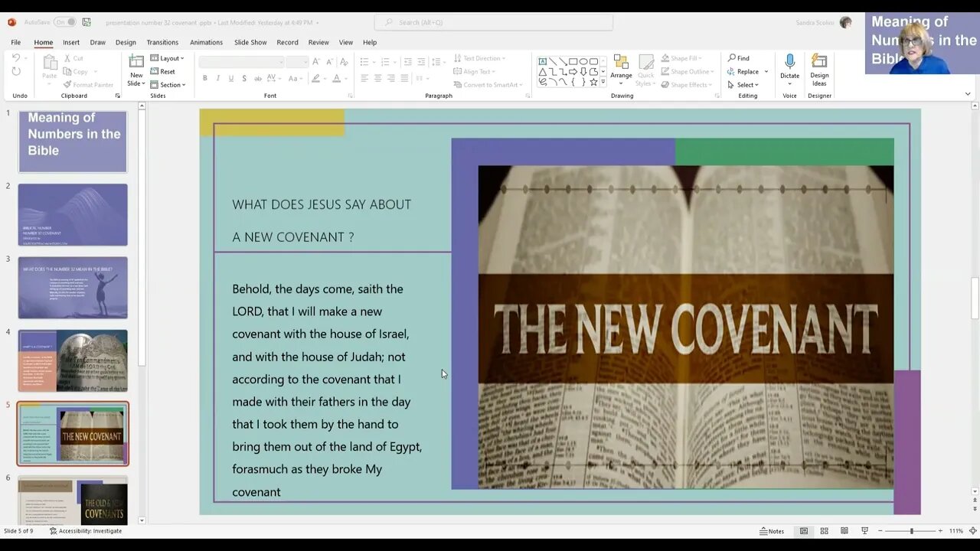
Task: Click Find in Editing group
Action: pyautogui.click(x=739, y=58)
